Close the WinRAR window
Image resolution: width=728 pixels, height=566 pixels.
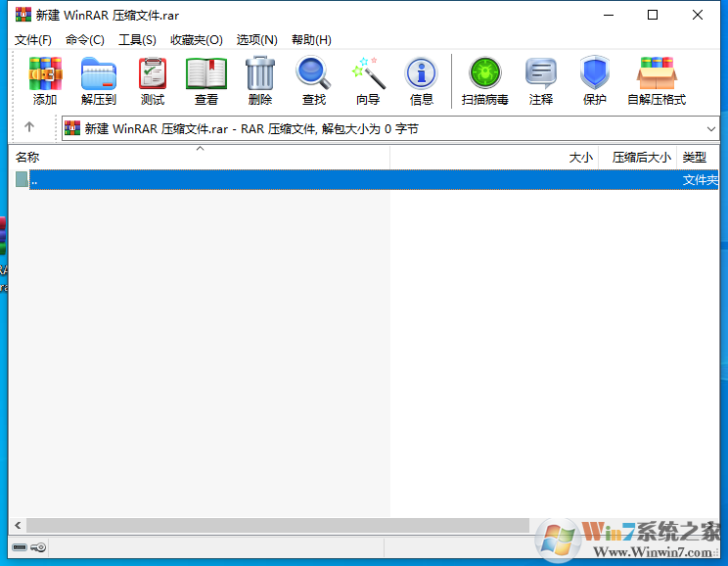click(697, 15)
